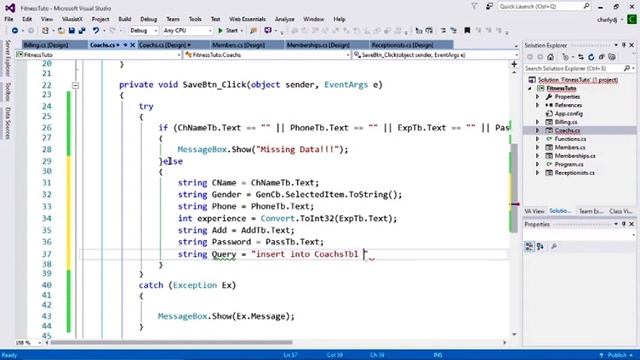640x360 pixels.
Task: Collapse the FitnessTuto project node
Action: pyautogui.click(x=530, y=89)
